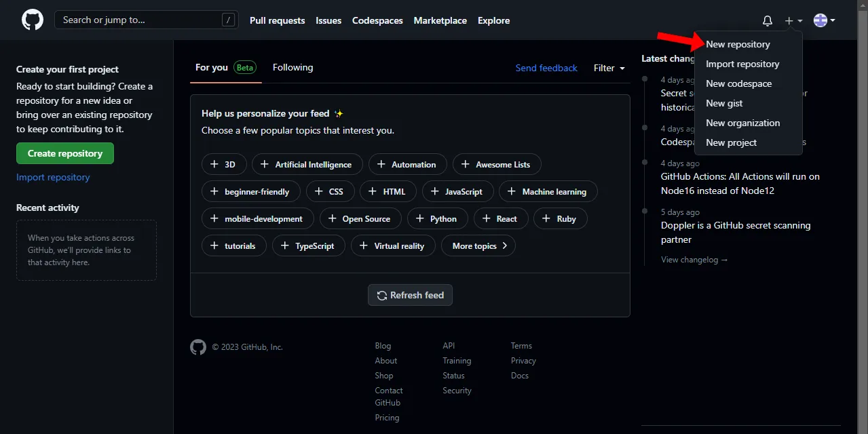Add the React topic chip
This screenshot has height=434, width=868.
tap(501, 218)
